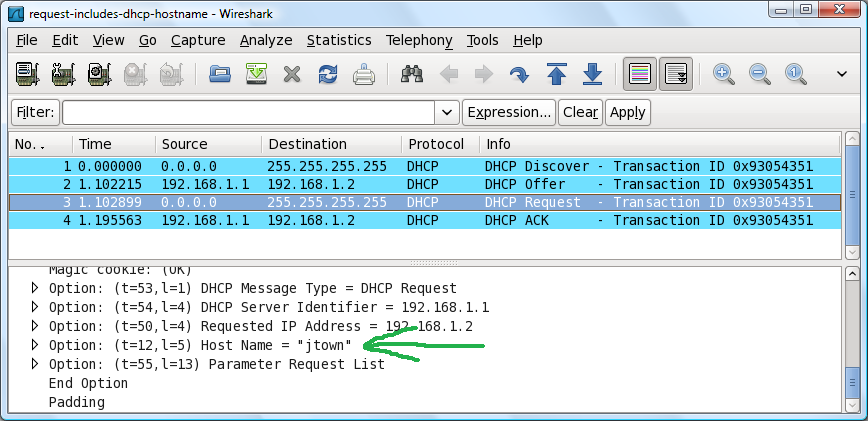
Task: Click the reload capture file icon
Action: tap(328, 74)
